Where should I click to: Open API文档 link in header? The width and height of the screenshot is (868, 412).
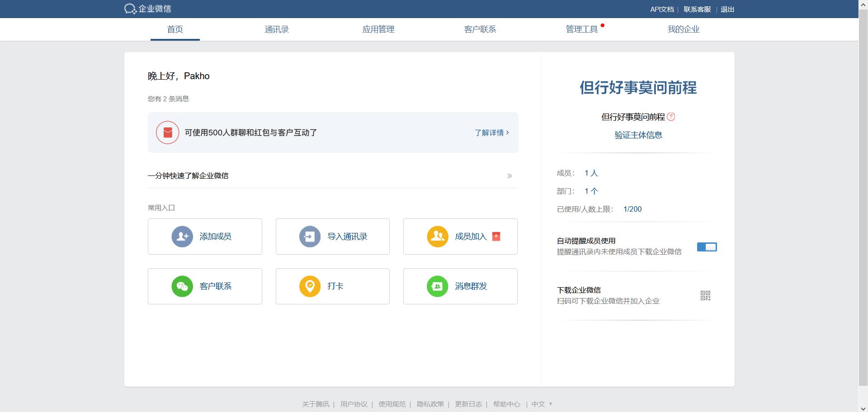click(662, 9)
